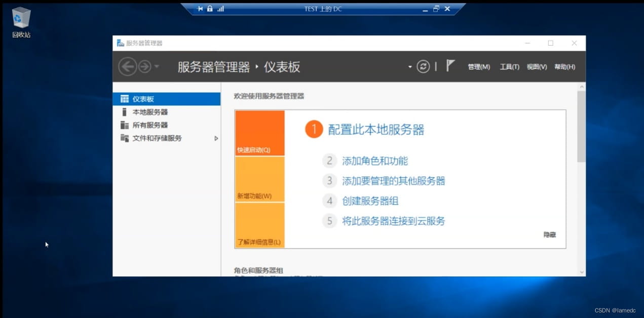Open the 视图(V) menu
Screen dimensions: 644x318
(537, 67)
